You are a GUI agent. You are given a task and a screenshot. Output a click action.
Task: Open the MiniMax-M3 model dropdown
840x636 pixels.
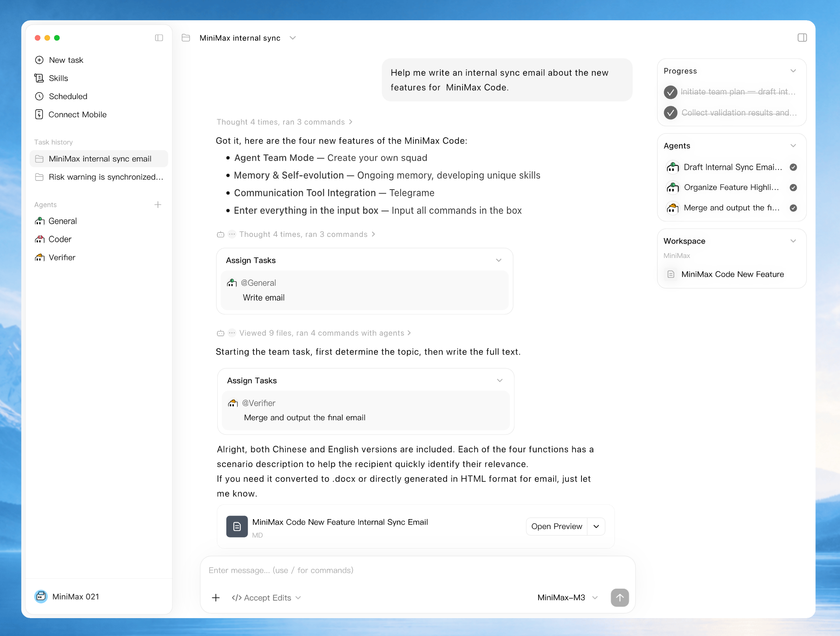(x=568, y=597)
